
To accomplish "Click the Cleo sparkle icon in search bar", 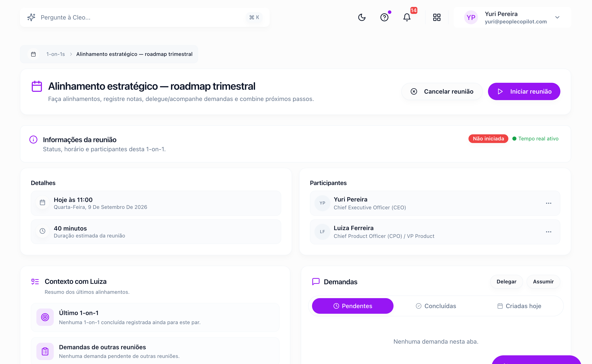I will 31,17.
